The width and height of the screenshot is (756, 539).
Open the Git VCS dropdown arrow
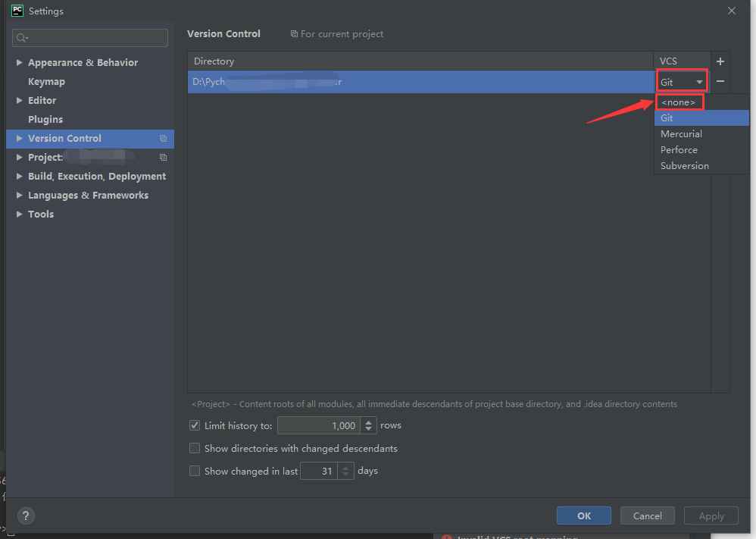700,81
